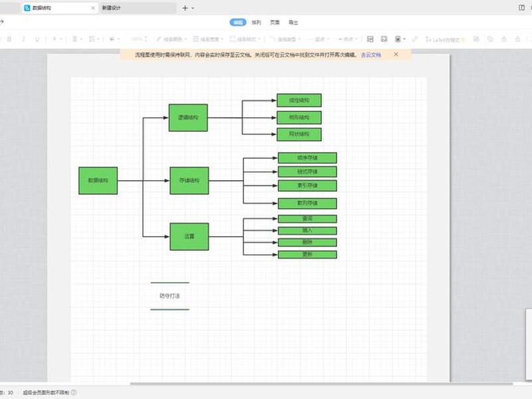The width and height of the screenshot is (532, 399).
Task: Select the 编辑 menu tab
Action: coord(238,23)
